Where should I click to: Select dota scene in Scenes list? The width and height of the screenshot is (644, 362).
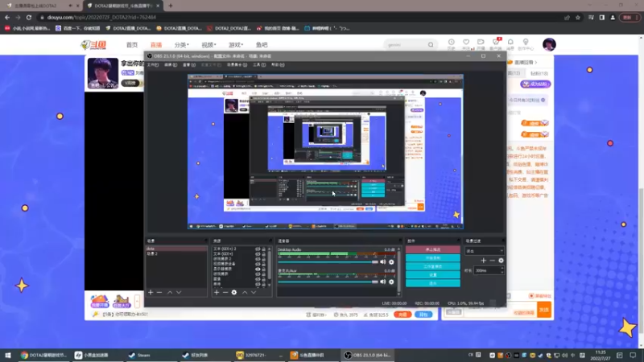point(176,249)
